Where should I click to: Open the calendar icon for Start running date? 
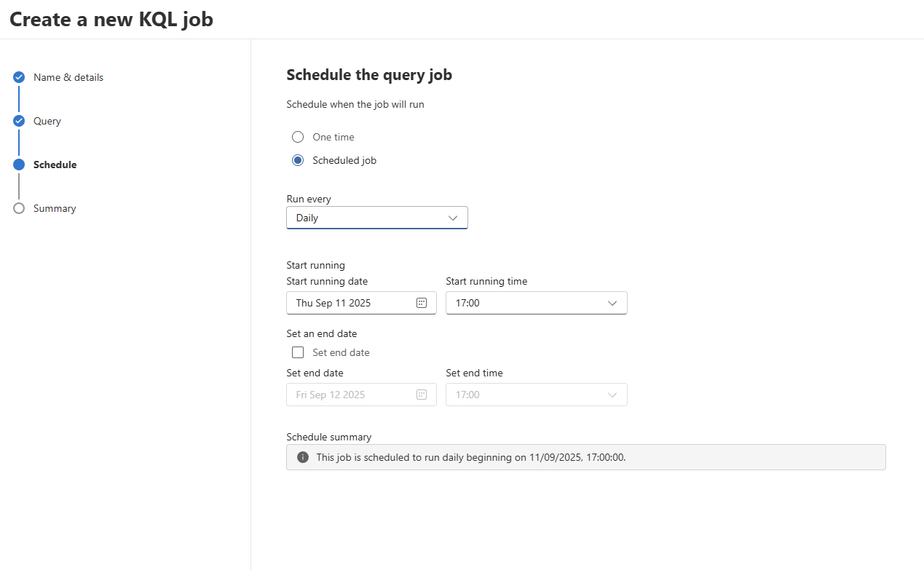tap(422, 303)
